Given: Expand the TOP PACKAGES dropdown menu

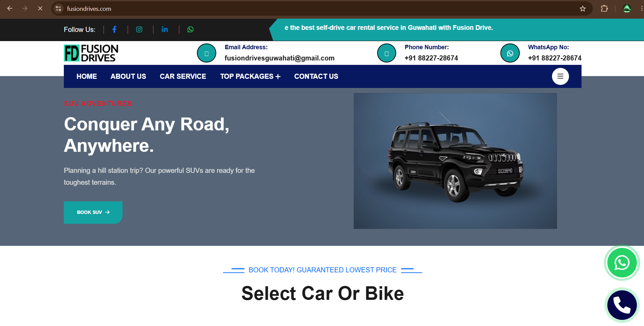Looking at the screenshot, I should point(250,76).
